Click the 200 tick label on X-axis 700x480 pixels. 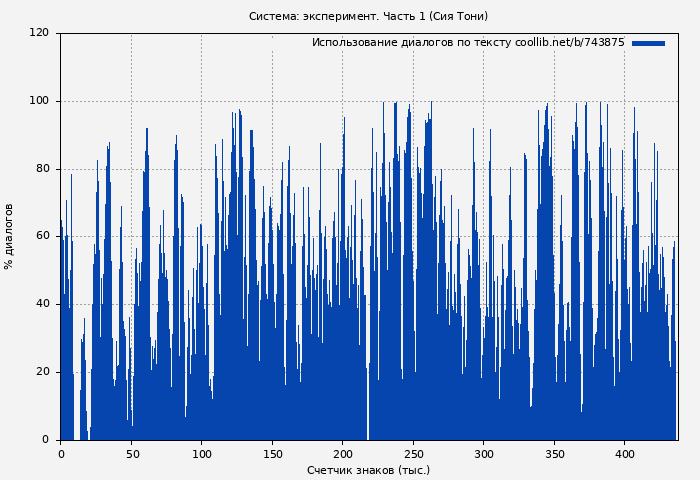click(x=342, y=453)
